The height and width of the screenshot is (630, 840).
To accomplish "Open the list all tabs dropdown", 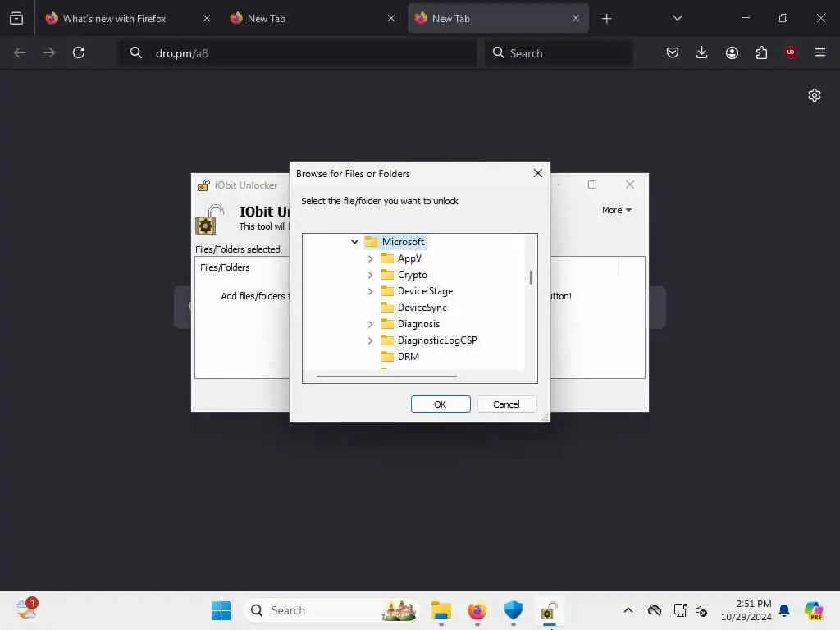I will click(677, 18).
